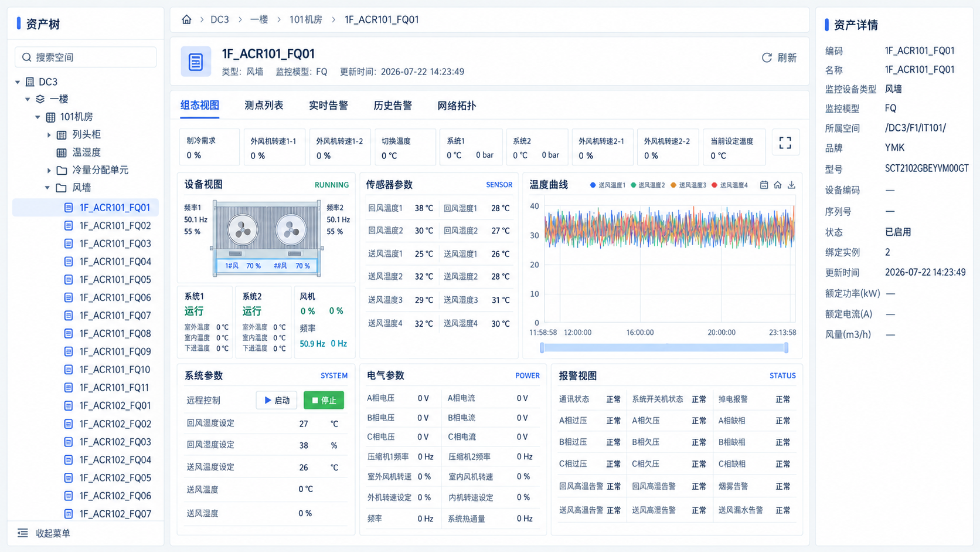The height and width of the screenshot is (552, 980).
Task: Click the 1F_ACR101_FQ09 document icon
Action: click(69, 351)
